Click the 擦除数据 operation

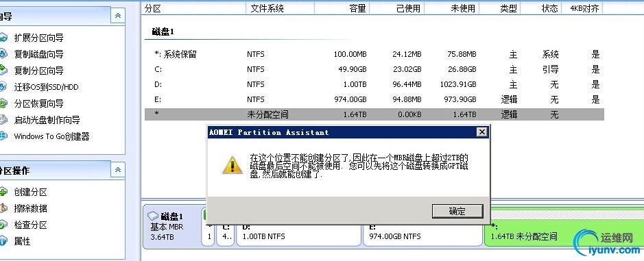pos(30,208)
